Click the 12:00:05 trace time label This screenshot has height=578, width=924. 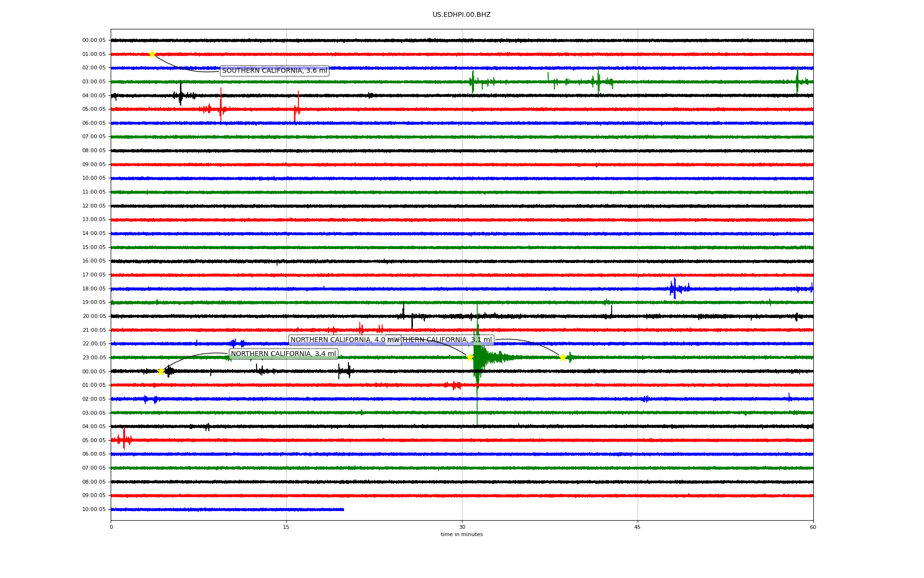[94, 206]
